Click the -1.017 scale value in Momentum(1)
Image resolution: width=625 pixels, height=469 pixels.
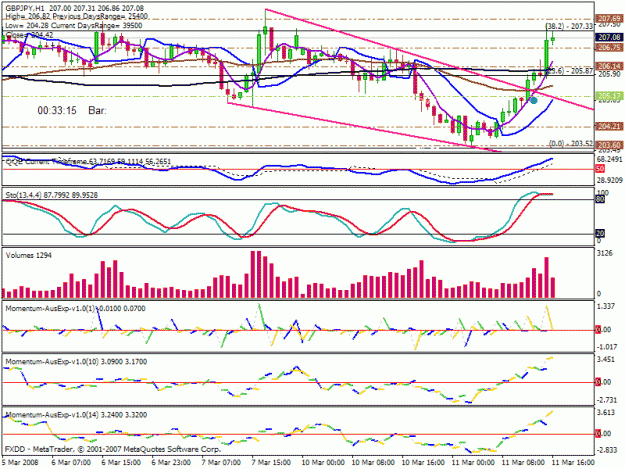606,347
